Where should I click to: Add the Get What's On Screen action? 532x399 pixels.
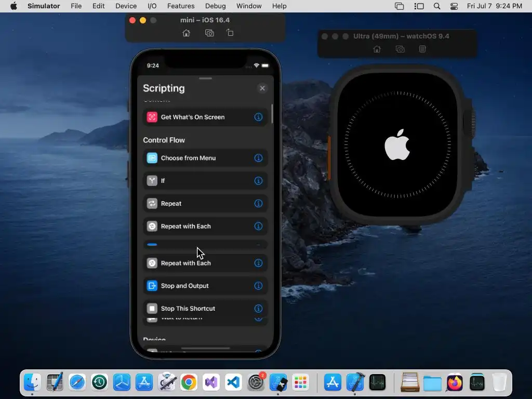pos(205,117)
